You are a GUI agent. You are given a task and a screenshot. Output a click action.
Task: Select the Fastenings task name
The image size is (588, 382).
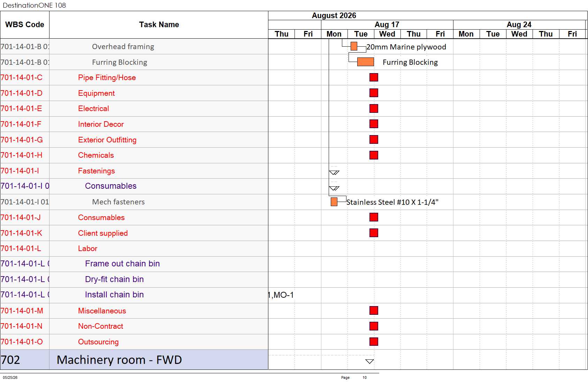point(97,171)
